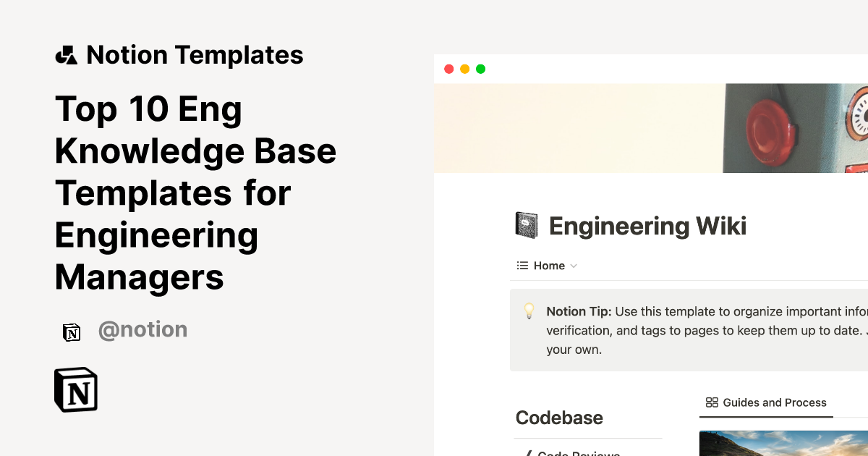Click the grid icon on Guides and Process

(x=712, y=402)
